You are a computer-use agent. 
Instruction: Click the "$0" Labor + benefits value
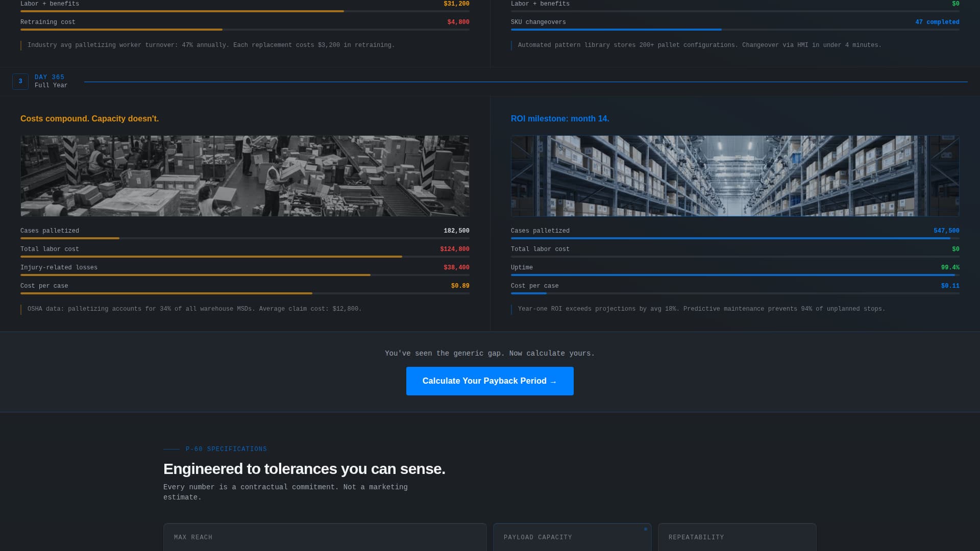[956, 4]
